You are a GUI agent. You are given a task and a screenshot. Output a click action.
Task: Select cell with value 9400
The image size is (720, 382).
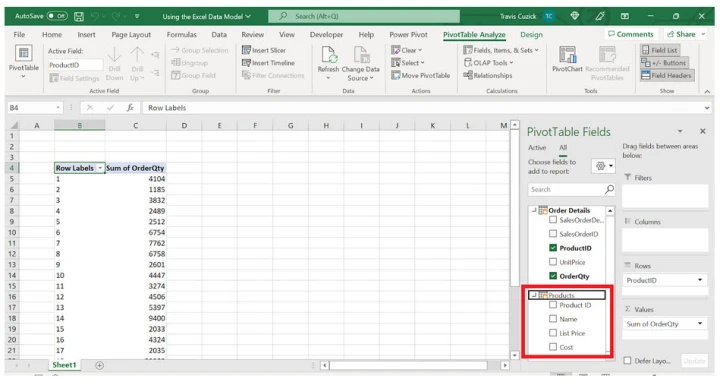135,318
